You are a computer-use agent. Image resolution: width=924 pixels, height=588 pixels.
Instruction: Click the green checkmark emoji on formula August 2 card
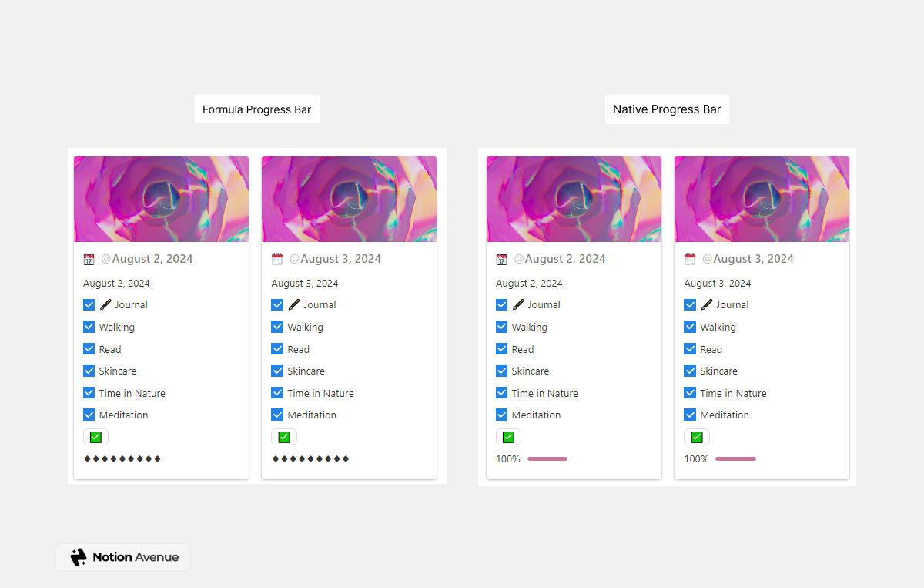95,436
